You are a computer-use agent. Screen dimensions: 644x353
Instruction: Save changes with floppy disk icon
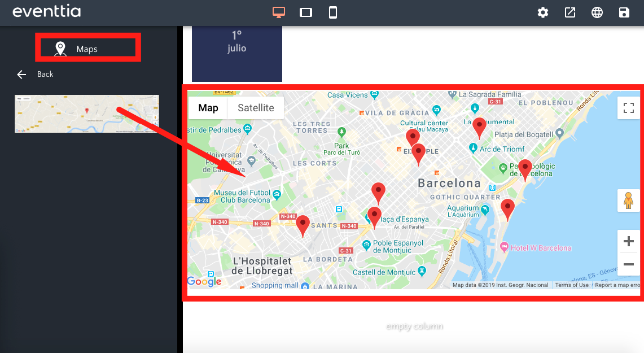pyautogui.click(x=624, y=12)
